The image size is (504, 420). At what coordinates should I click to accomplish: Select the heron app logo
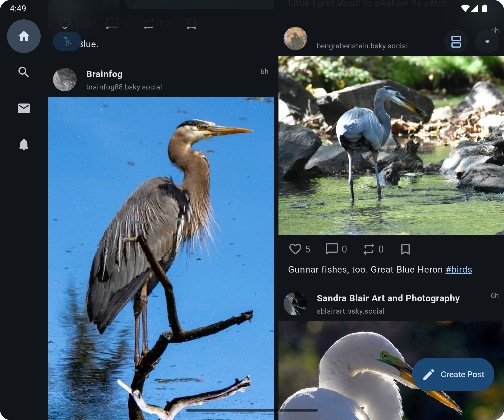tap(67, 41)
